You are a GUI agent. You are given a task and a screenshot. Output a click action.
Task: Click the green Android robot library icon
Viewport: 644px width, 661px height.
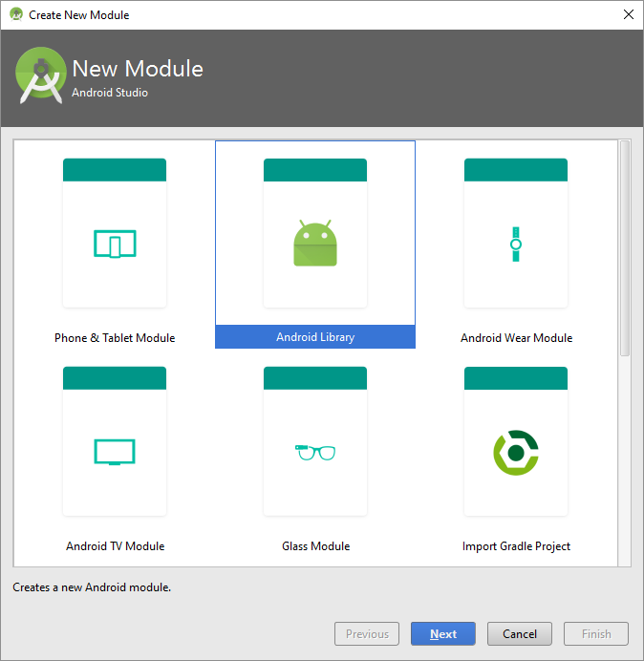315,243
